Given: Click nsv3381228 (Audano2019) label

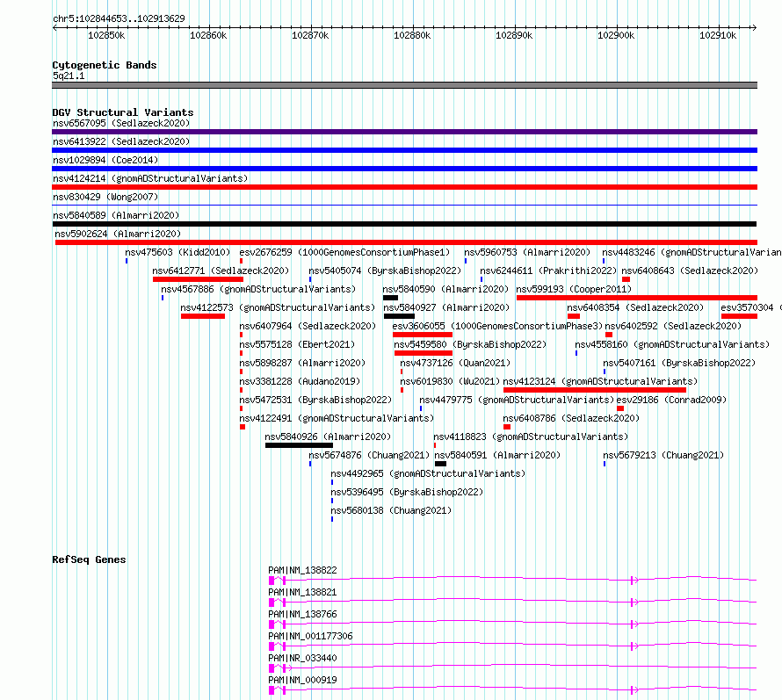Looking at the screenshot, I should 300,381.
